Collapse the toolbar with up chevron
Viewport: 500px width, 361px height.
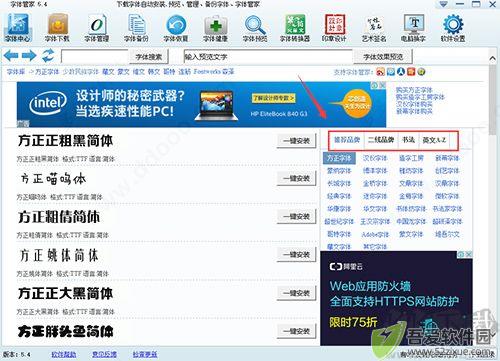pyautogui.click(x=492, y=58)
